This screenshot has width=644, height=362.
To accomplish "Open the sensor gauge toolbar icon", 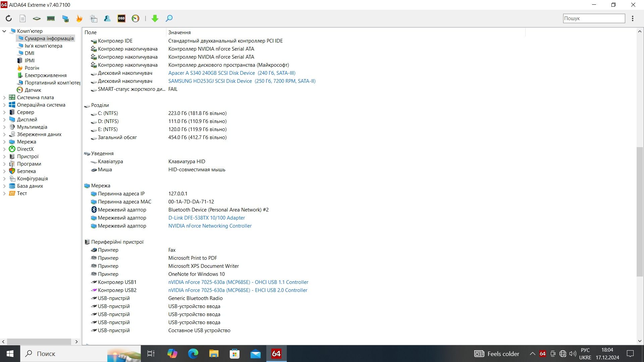I will pos(136,18).
